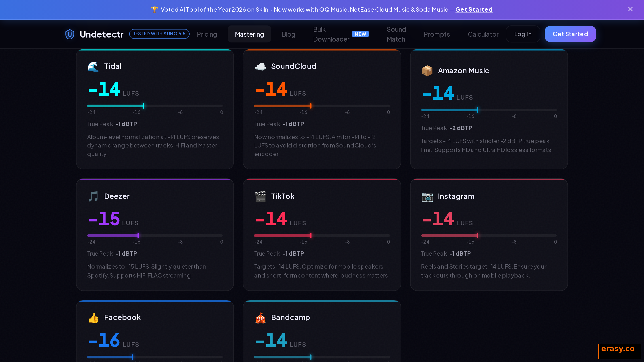Click the Log In button
This screenshot has width=644, height=362.
pos(523,34)
